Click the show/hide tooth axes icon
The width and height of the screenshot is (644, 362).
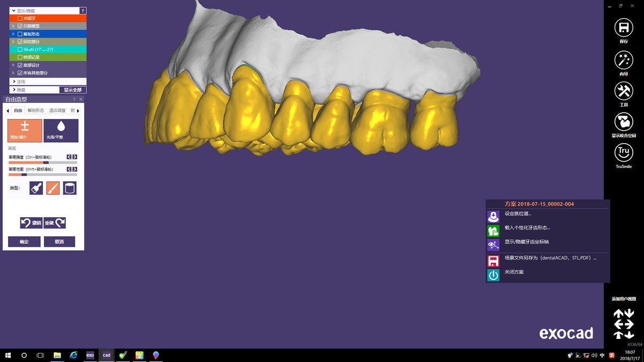coord(493,245)
